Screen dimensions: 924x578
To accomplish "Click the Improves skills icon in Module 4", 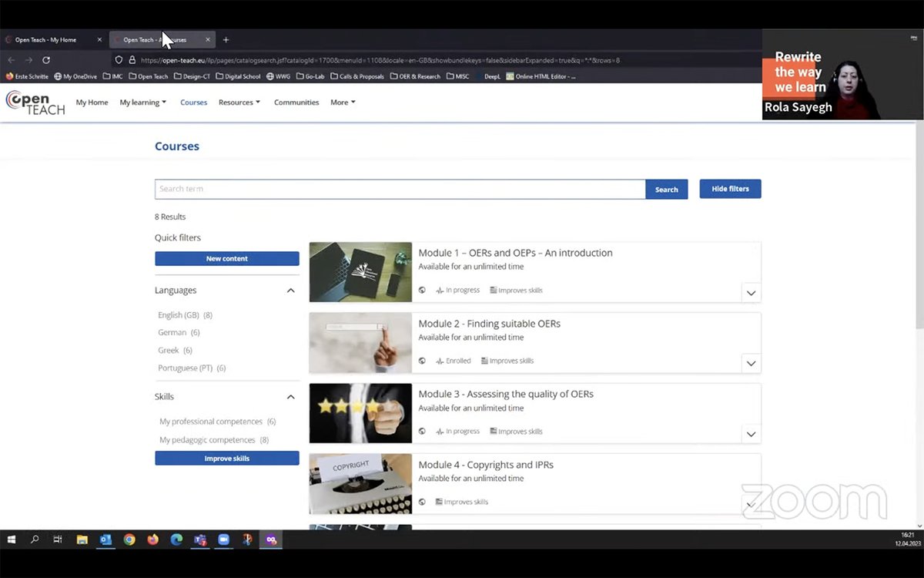I will point(439,502).
